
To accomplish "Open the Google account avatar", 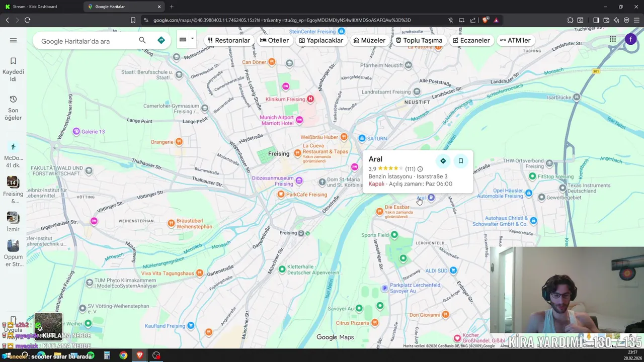I will coord(631,39).
